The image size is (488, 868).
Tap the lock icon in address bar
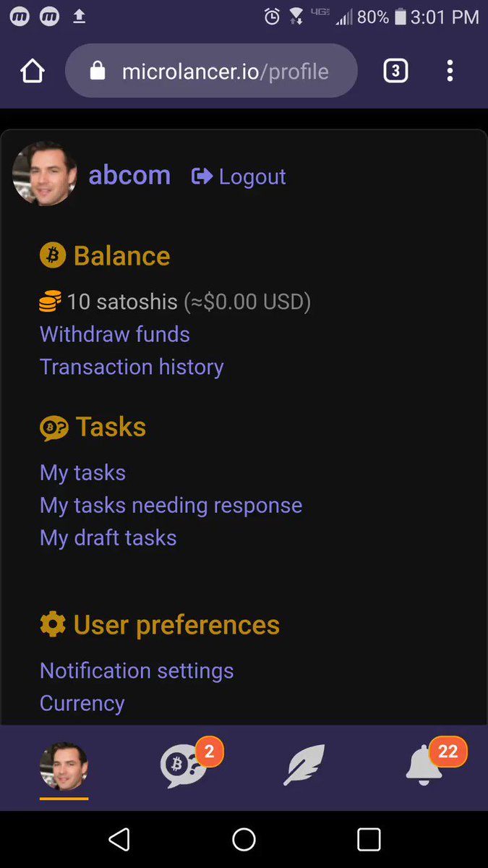97,71
